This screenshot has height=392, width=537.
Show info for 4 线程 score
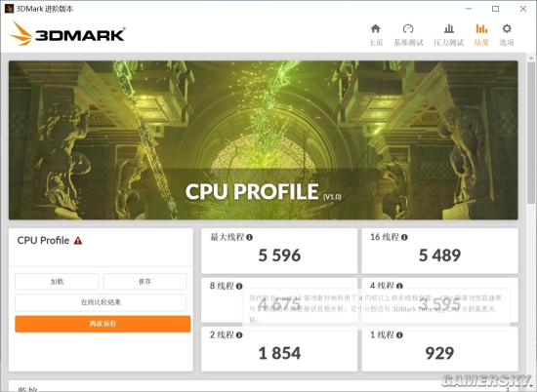point(399,286)
